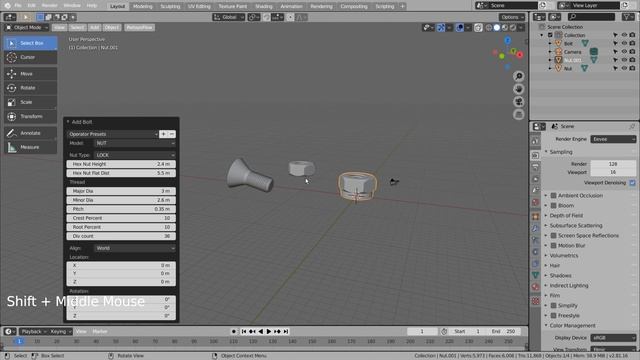Remove the operator preset

click(x=172, y=134)
